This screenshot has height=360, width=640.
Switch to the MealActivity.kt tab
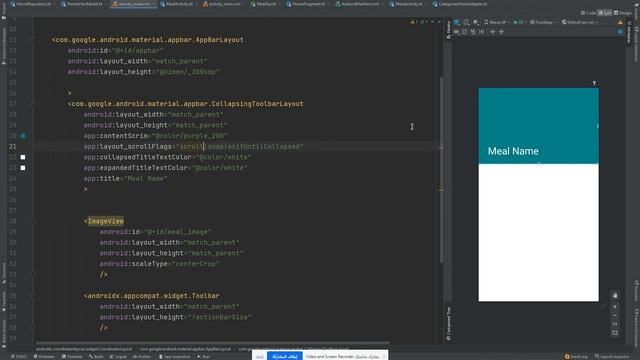(178, 4)
